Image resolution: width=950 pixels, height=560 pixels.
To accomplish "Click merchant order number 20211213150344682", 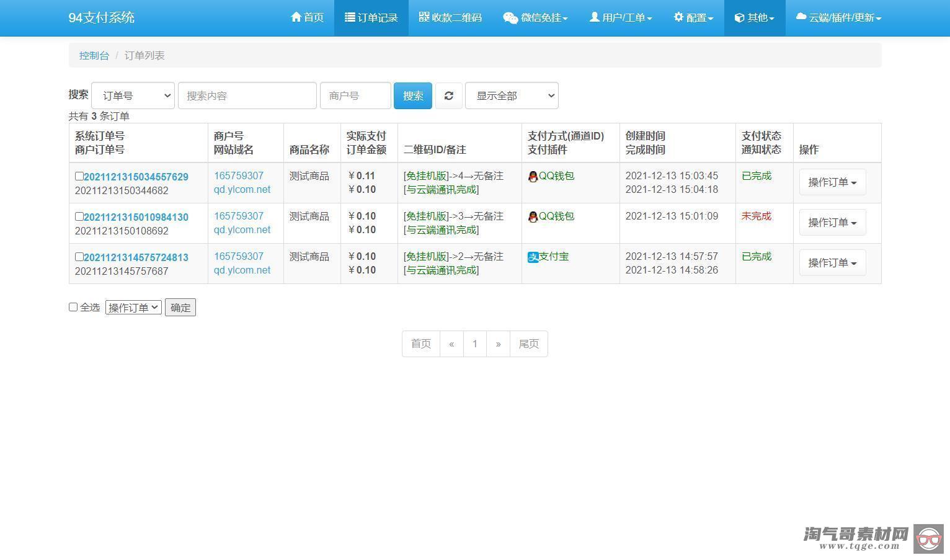I will pos(122,191).
